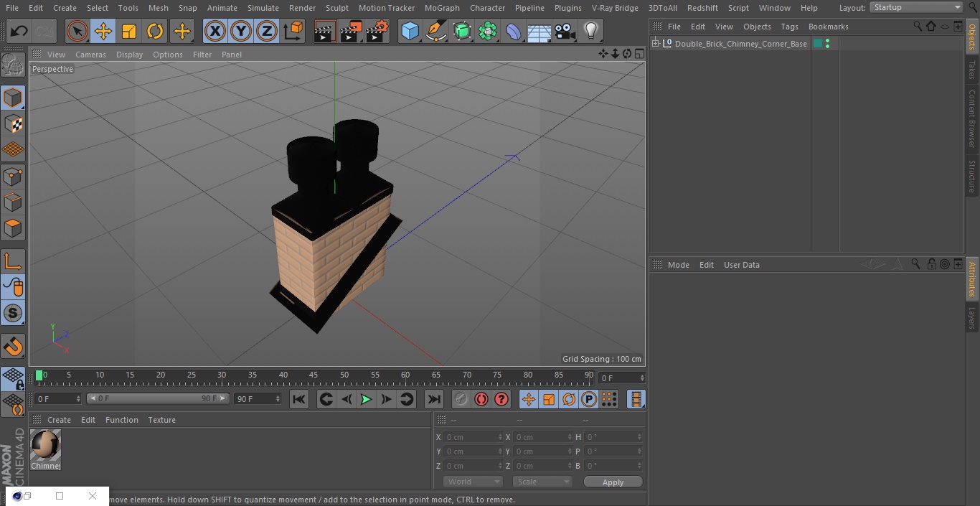Add a Light object
Image resolution: width=980 pixels, height=506 pixels.
pos(591,31)
